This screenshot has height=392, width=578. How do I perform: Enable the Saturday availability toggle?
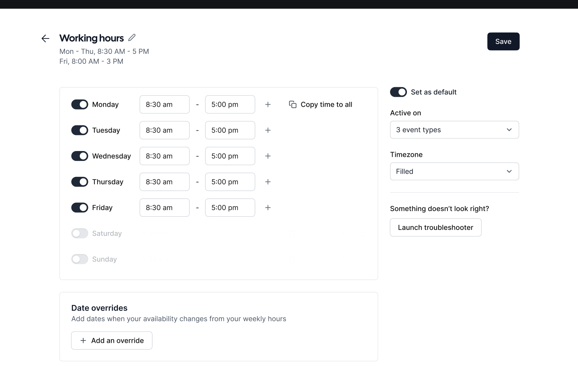tap(79, 233)
